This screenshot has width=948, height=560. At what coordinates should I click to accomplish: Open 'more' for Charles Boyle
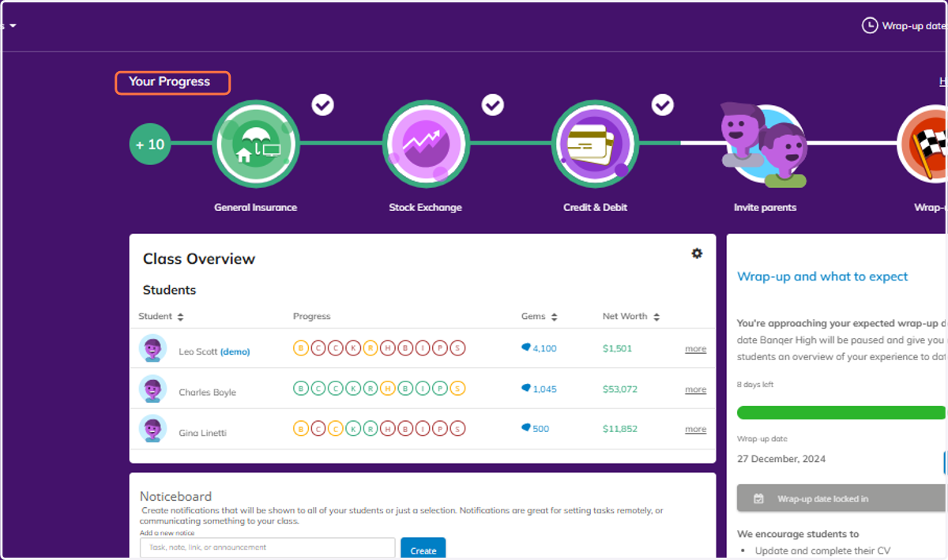point(695,389)
